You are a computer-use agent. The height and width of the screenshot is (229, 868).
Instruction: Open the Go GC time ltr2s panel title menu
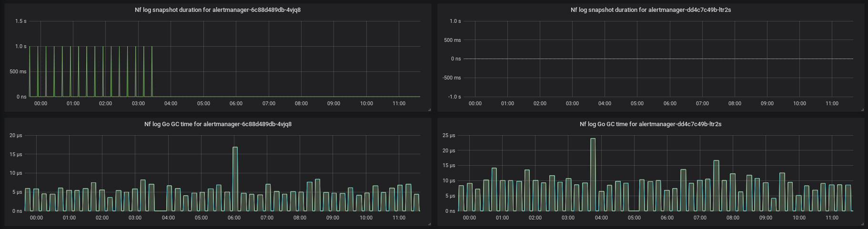(650, 124)
